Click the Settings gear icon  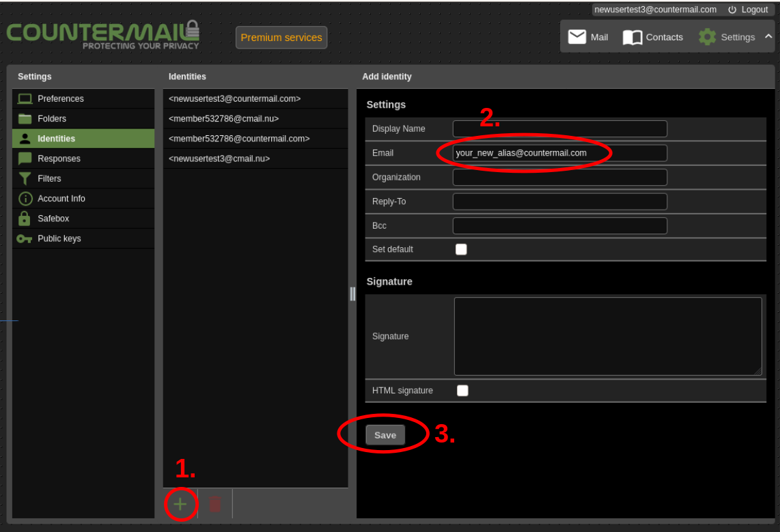tap(707, 37)
